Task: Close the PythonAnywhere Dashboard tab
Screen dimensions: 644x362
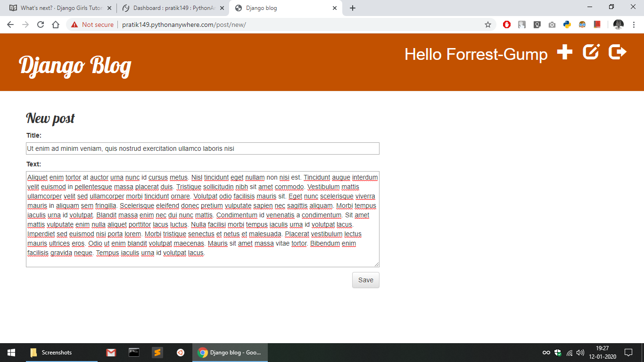Action: coord(222,8)
